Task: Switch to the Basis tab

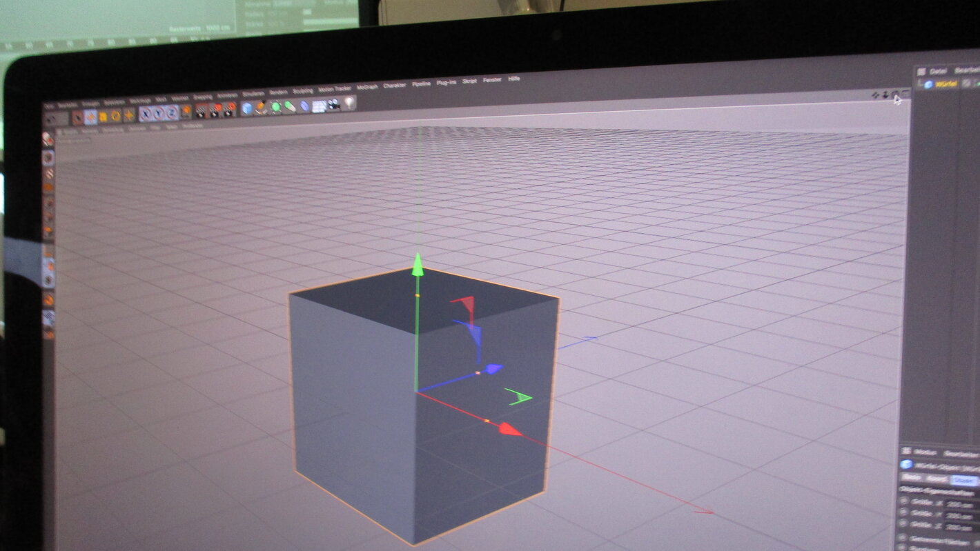Action: tap(911, 477)
